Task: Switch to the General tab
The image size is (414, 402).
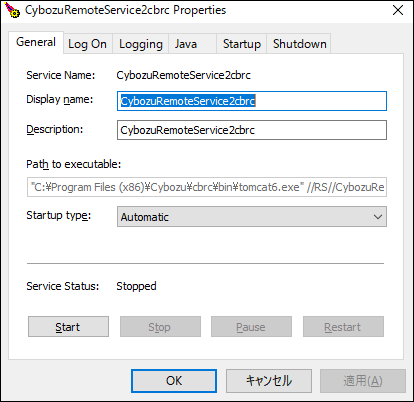Action: pos(36,42)
